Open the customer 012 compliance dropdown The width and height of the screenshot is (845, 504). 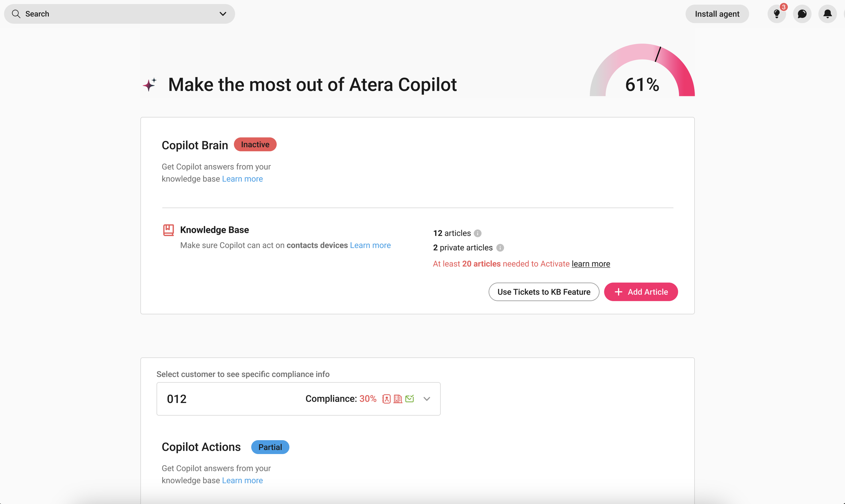point(298,399)
